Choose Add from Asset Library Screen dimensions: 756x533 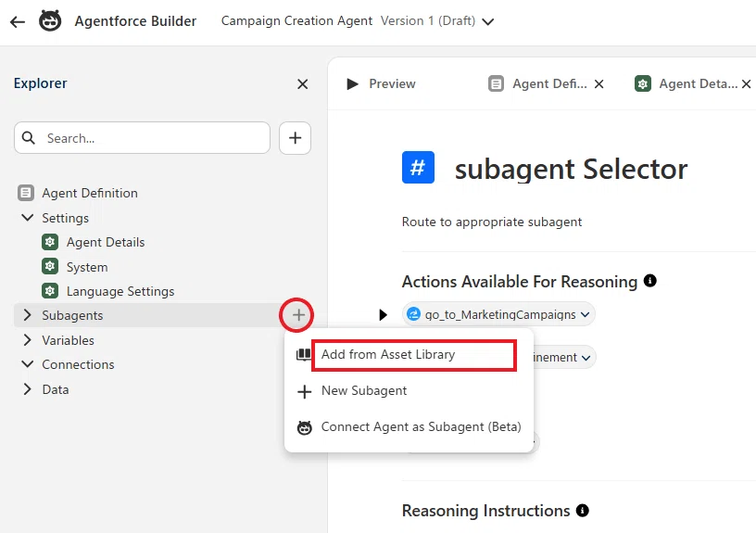[x=387, y=354]
